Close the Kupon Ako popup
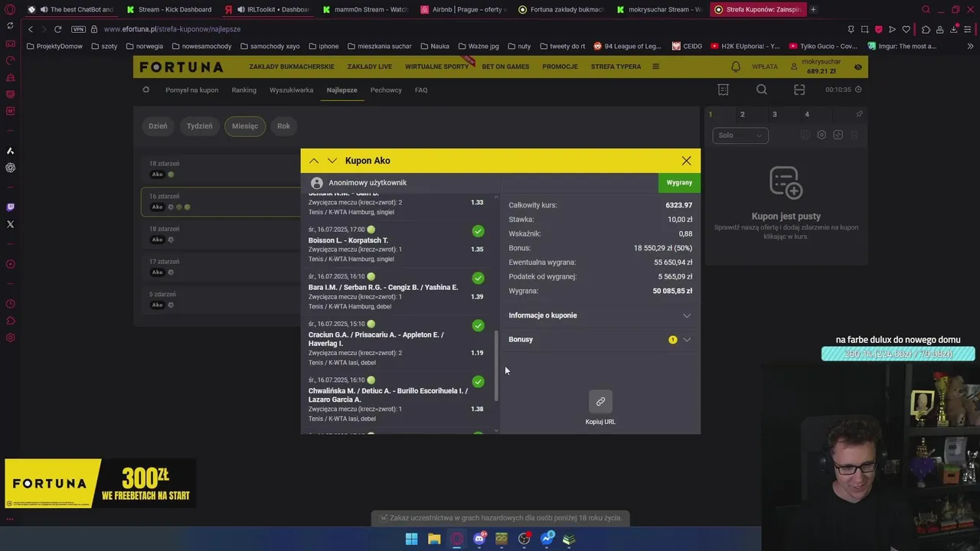 [686, 161]
